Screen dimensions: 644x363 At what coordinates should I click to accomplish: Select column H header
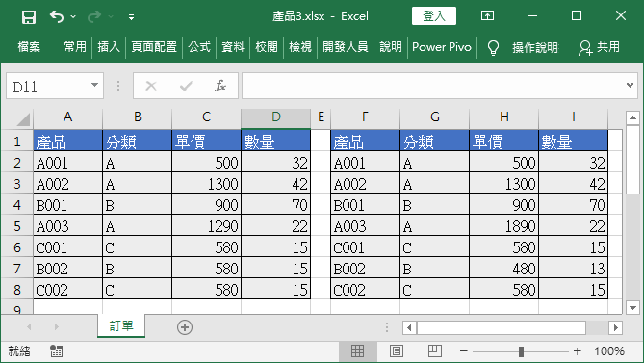pyautogui.click(x=504, y=117)
